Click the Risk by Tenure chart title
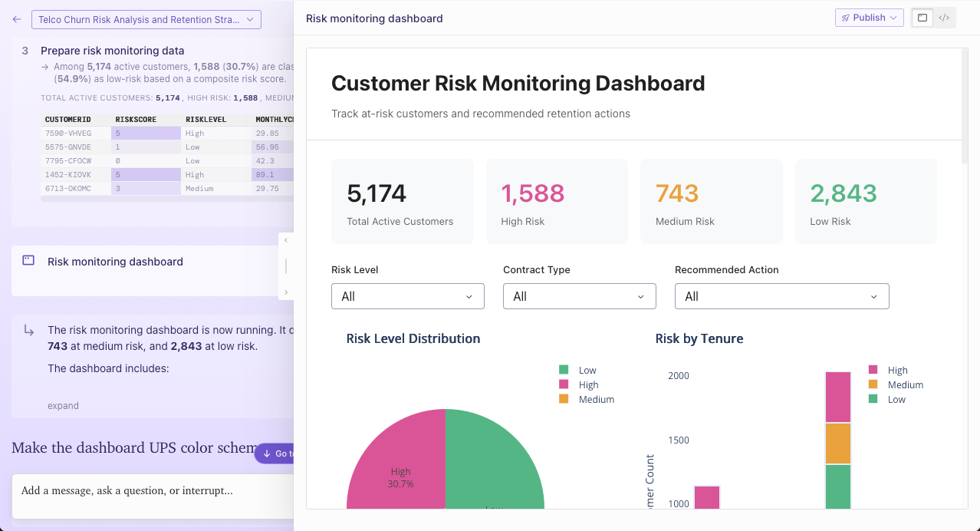This screenshot has width=980, height=531. coord(699,338)
